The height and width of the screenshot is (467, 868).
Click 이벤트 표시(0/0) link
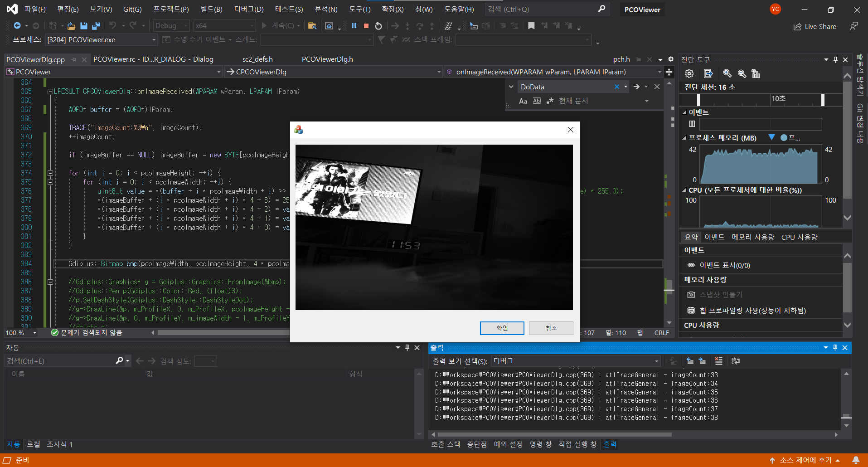[724, 265]
